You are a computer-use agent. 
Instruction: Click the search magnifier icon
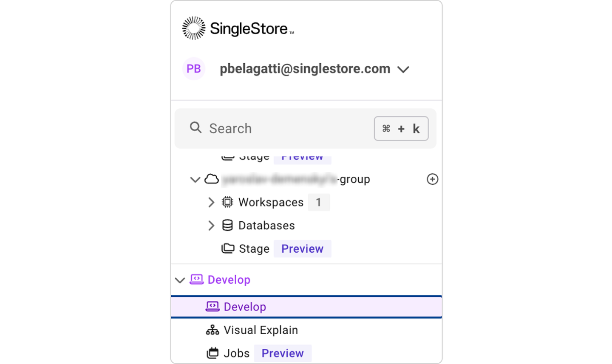pos(195,127)
